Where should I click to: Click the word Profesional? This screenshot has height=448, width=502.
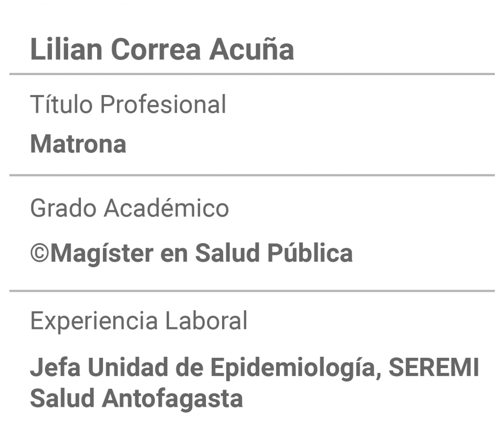163,104
